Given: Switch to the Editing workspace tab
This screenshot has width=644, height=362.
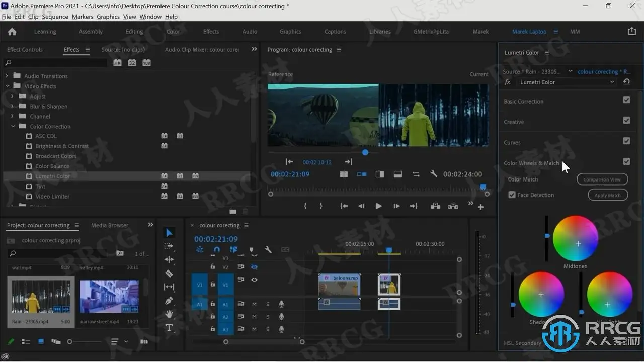Looking at the screenshot, I should click(x=134, y=31).
